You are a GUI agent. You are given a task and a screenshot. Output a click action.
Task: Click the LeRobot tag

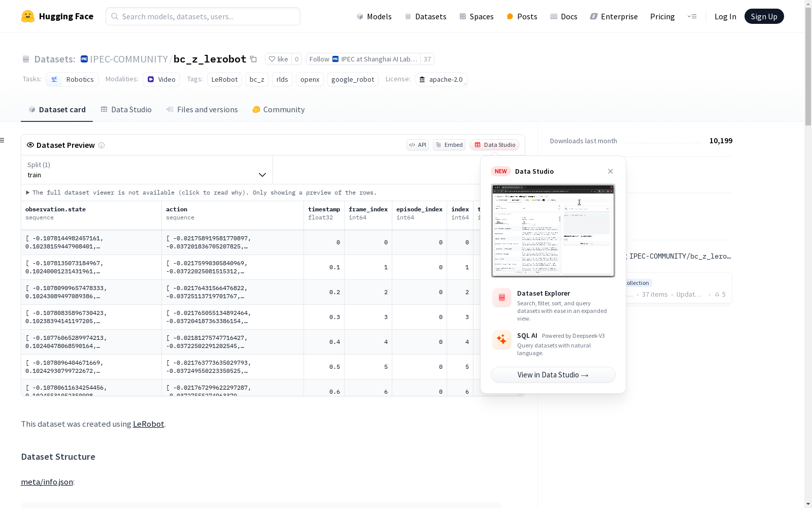tap(224, 79)
